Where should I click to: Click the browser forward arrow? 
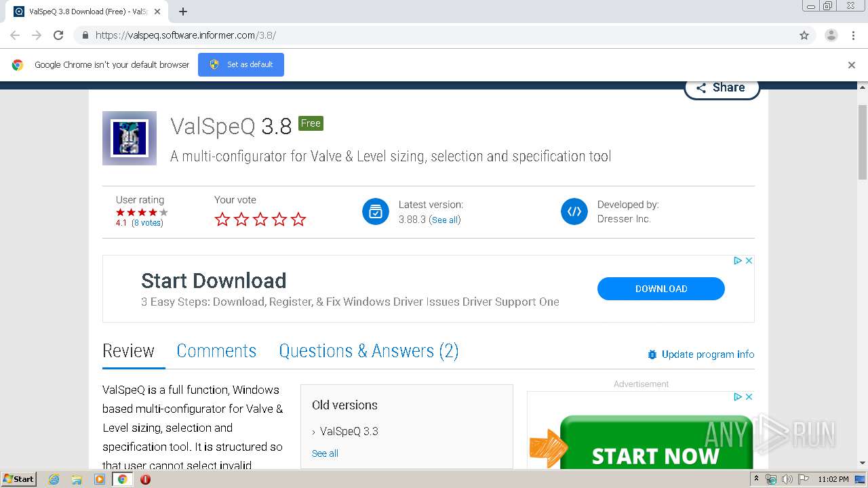click(x=37, y=35)
